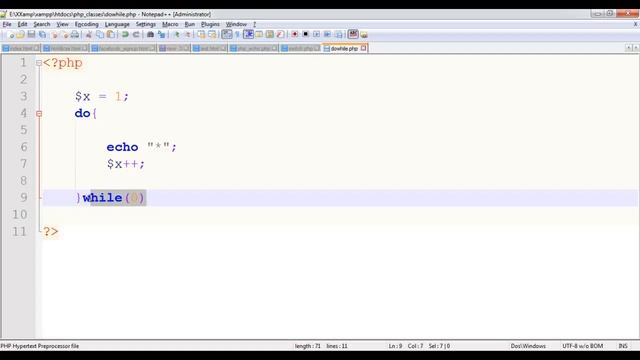The height and width of the screenshot is (360, 640).
Task: Click 'lines : 11' in status bar
Action: pyautogui.click(x=337, y=346)
